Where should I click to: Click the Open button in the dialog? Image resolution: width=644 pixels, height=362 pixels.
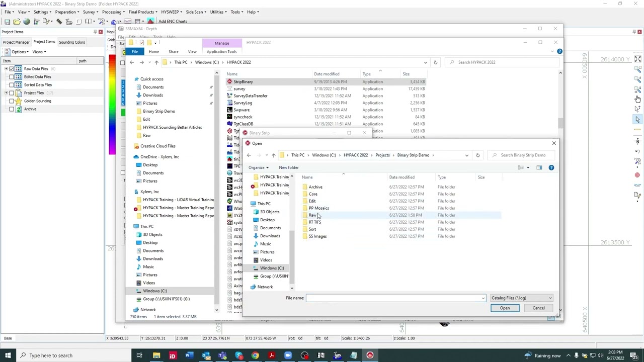(505, 308)
